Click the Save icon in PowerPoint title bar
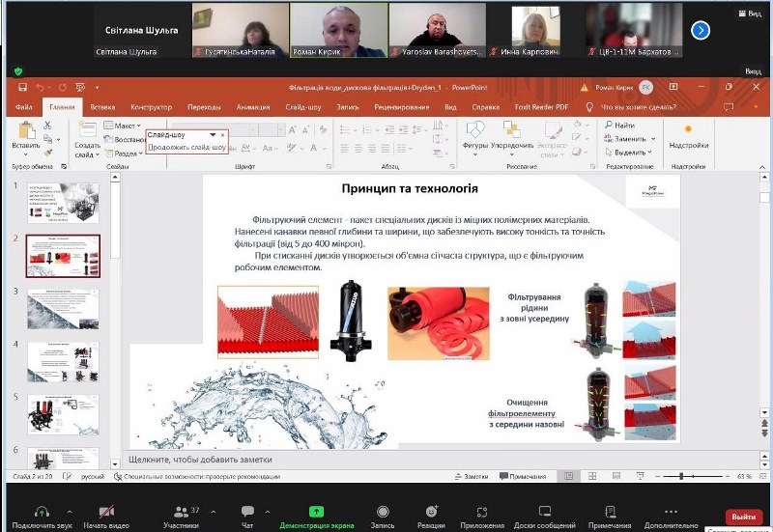Screen dimensions: 773x532 [22, 87]
